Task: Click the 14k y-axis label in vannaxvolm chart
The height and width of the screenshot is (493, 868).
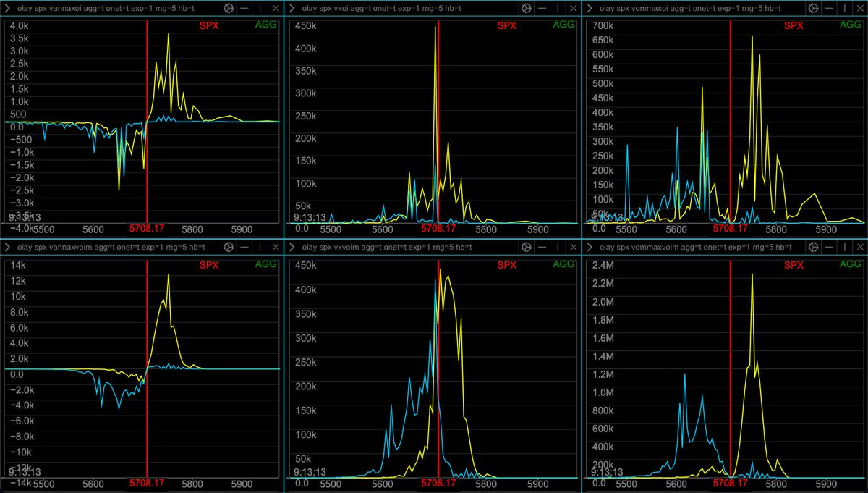Action: pos(17,264)
